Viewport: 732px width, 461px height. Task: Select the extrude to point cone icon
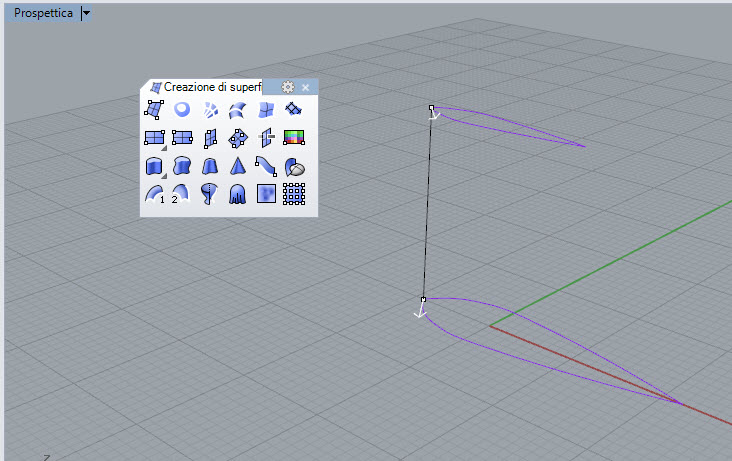238,166
